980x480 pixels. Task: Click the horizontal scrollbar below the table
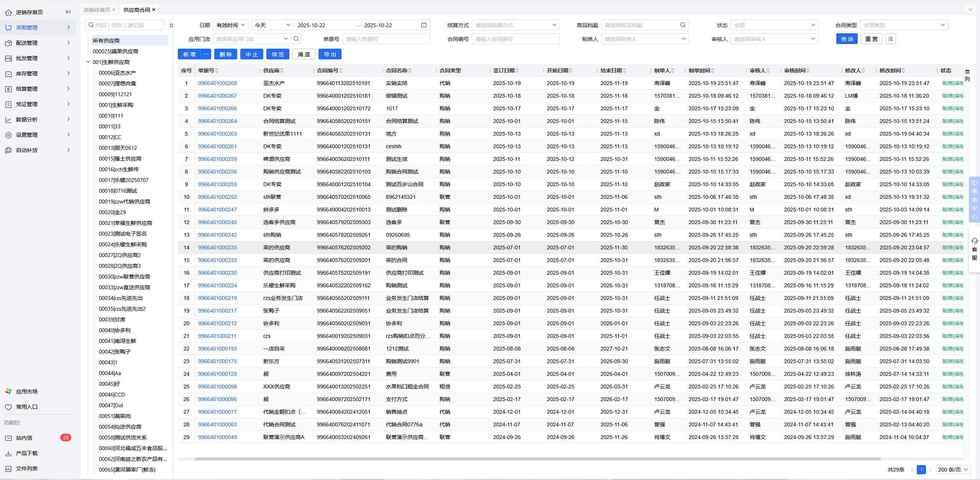(x=537, y=459)
